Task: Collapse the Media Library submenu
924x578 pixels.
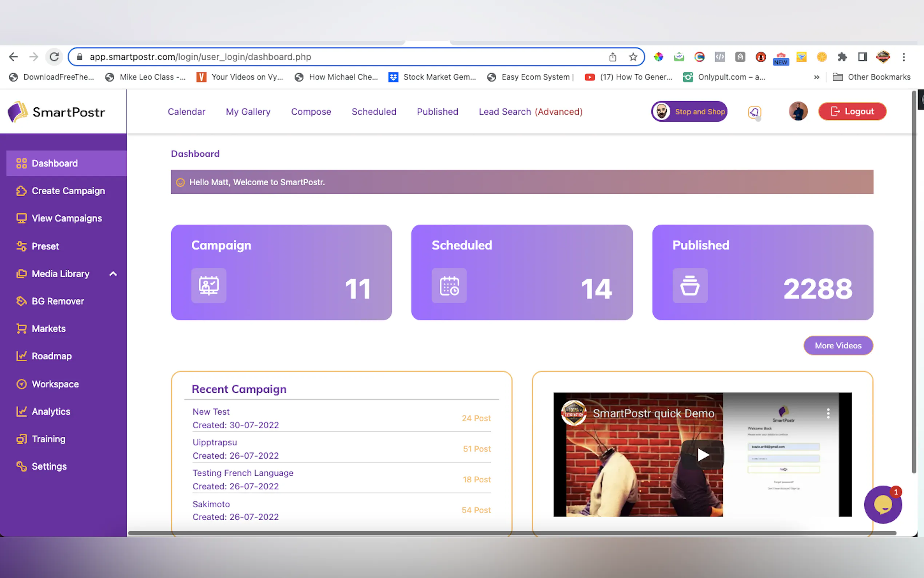Action: tap(113, 274)
